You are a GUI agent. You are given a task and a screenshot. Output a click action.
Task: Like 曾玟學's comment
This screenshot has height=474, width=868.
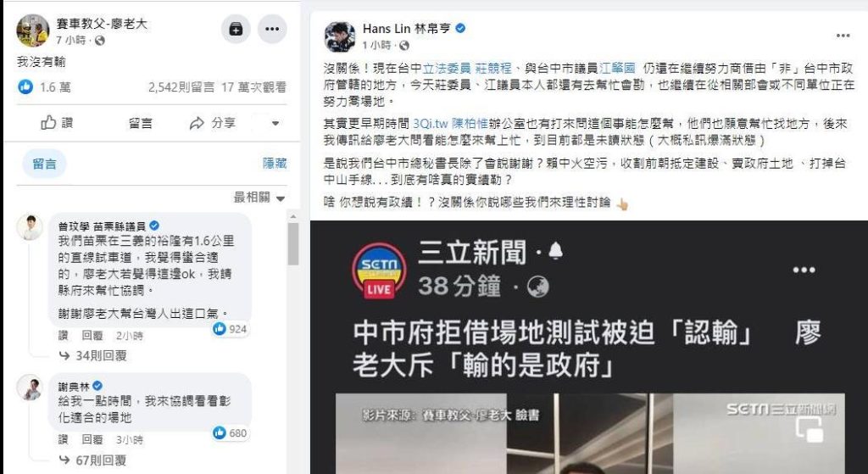[64, 336]
